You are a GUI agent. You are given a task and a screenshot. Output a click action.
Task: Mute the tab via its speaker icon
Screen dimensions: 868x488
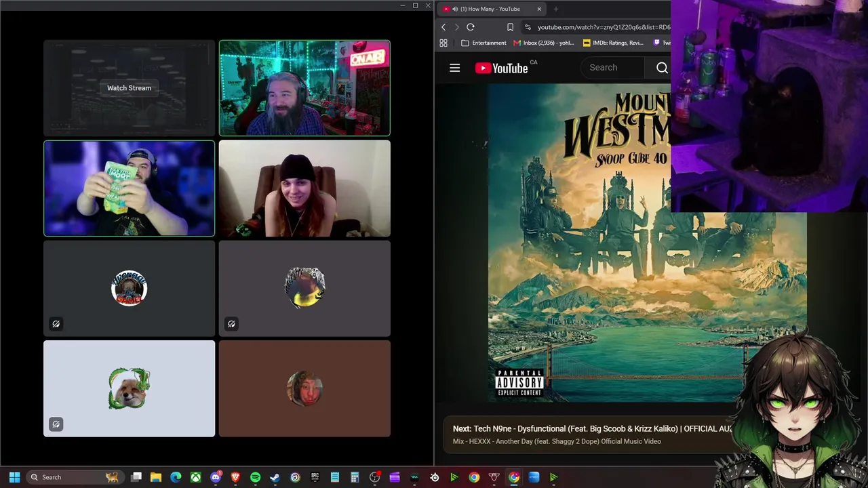pos(454,9)
